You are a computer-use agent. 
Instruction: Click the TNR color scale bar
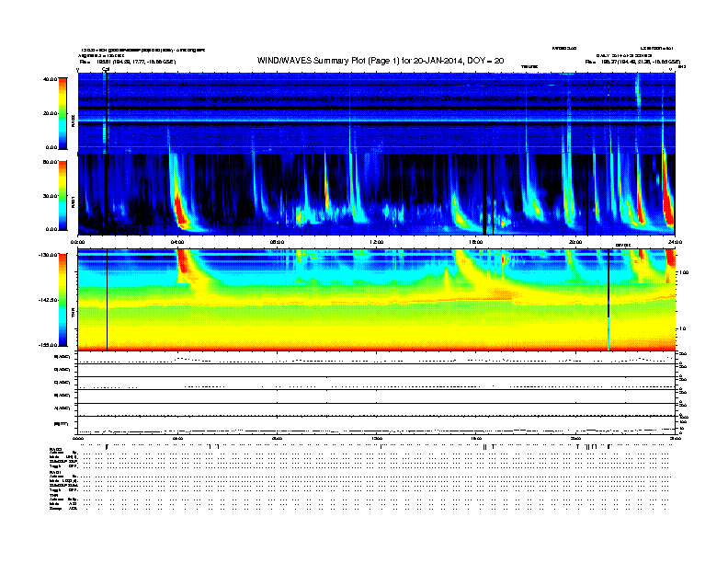tap(63, 300)
